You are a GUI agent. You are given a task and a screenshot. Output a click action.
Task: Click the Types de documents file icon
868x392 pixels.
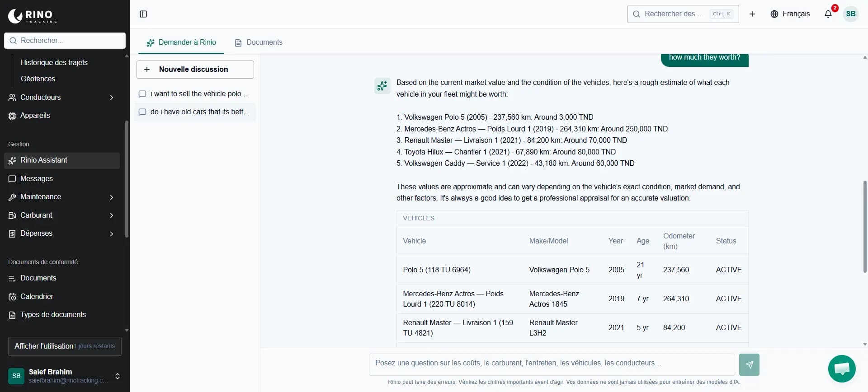click(12, 315)
